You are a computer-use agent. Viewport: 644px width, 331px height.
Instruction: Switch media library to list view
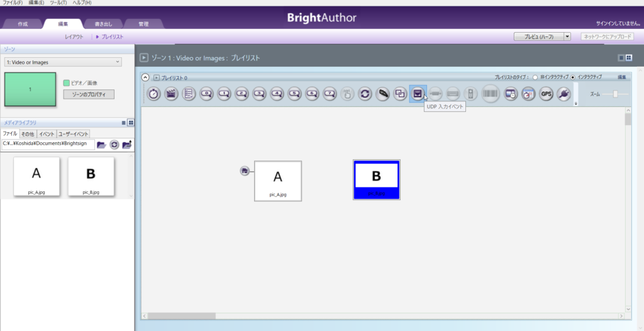[x=124, y=123]
